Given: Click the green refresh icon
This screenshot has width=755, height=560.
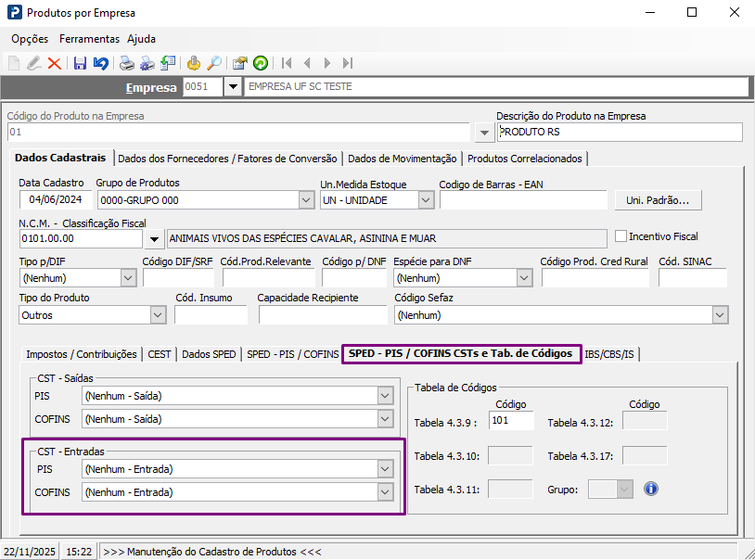Looking at the screenshot, I should point(261,63).
